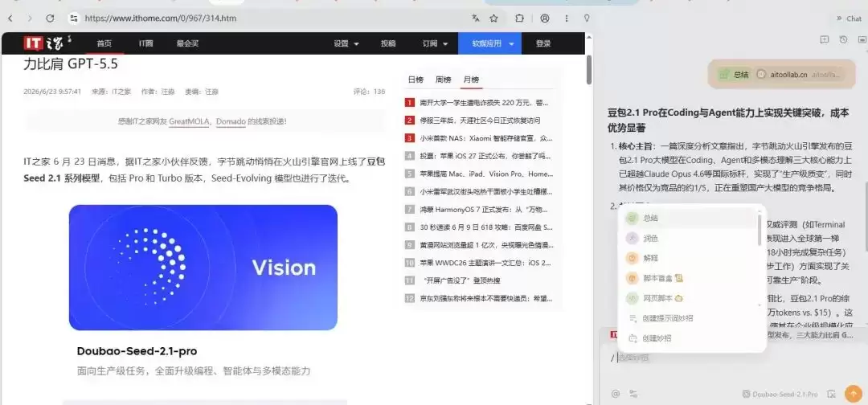Screen dimensions: 868x405
Task: Bookmark this page with the star icon
Action: point(493,18)
